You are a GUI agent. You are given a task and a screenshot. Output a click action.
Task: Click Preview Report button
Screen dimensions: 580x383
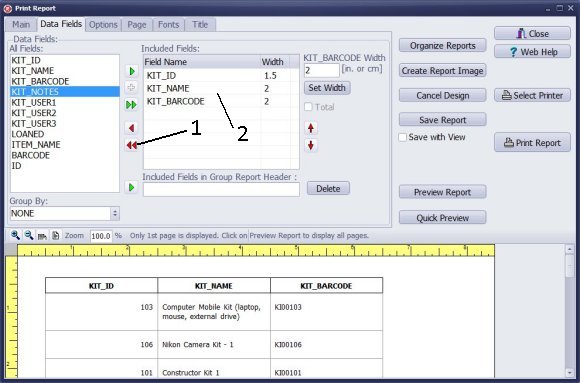(442, 192)
